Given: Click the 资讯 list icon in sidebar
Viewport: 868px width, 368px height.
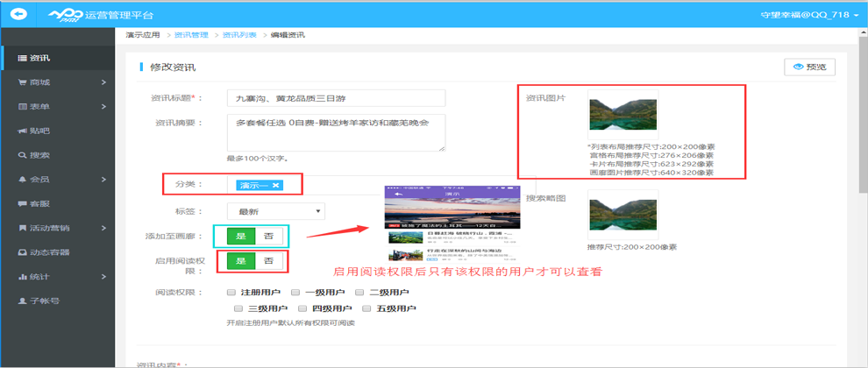Looking at the screenshot, I should [22, 59].
